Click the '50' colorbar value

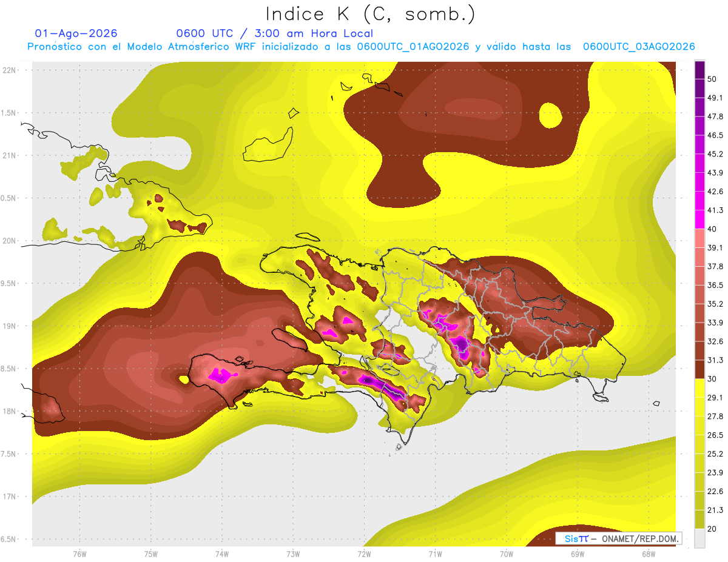point(712,78)
